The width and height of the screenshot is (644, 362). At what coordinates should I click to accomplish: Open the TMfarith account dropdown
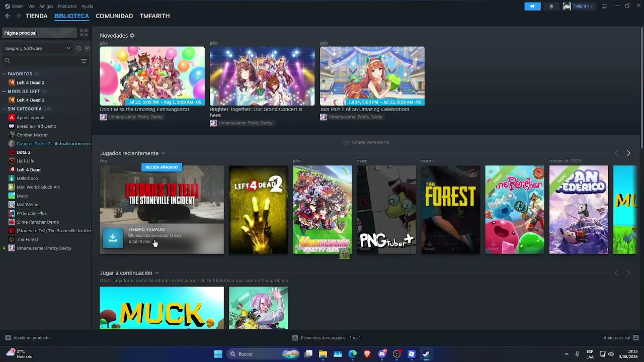click(578, 6)
